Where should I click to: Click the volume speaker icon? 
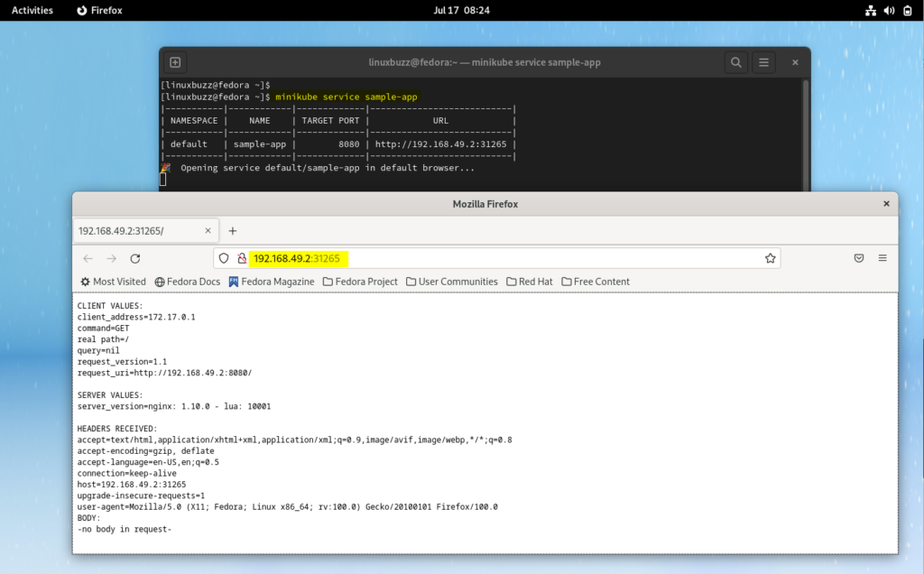coord(889,11)
